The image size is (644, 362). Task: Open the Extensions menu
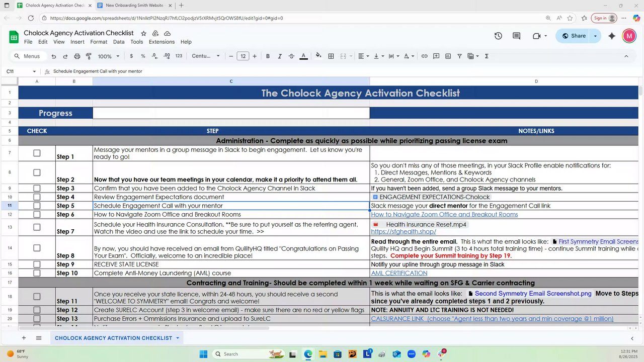[162, 42]
